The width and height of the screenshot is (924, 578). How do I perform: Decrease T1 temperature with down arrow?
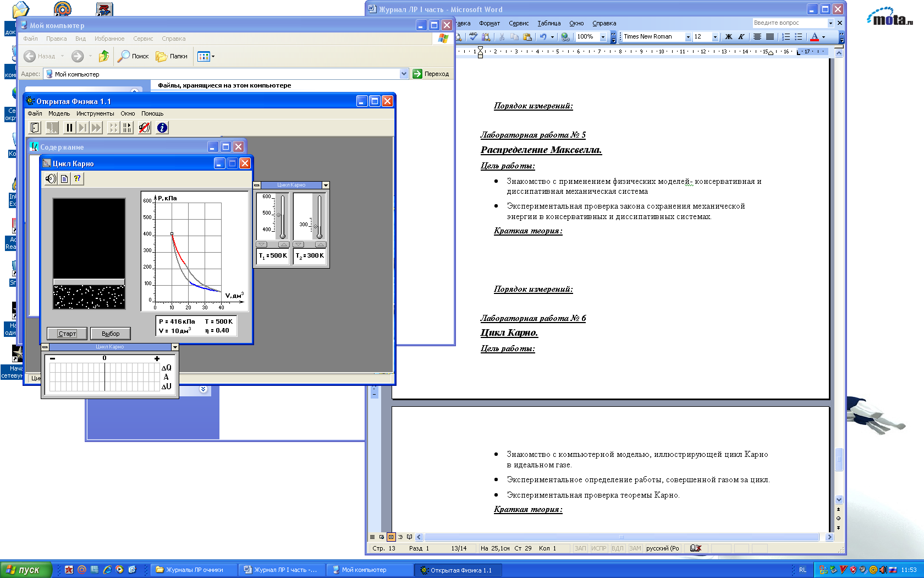(262, 244)
